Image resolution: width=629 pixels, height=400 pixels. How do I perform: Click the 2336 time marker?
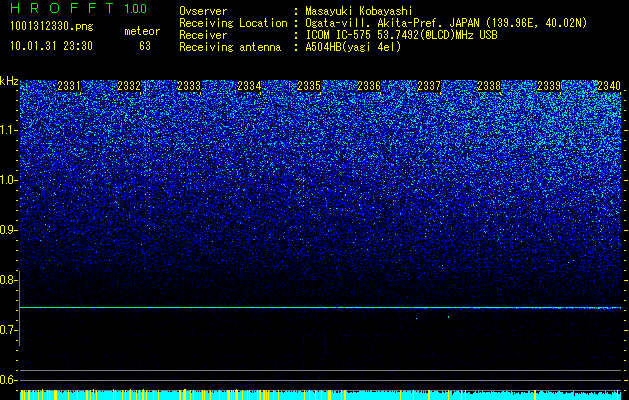tap(369, 86)
